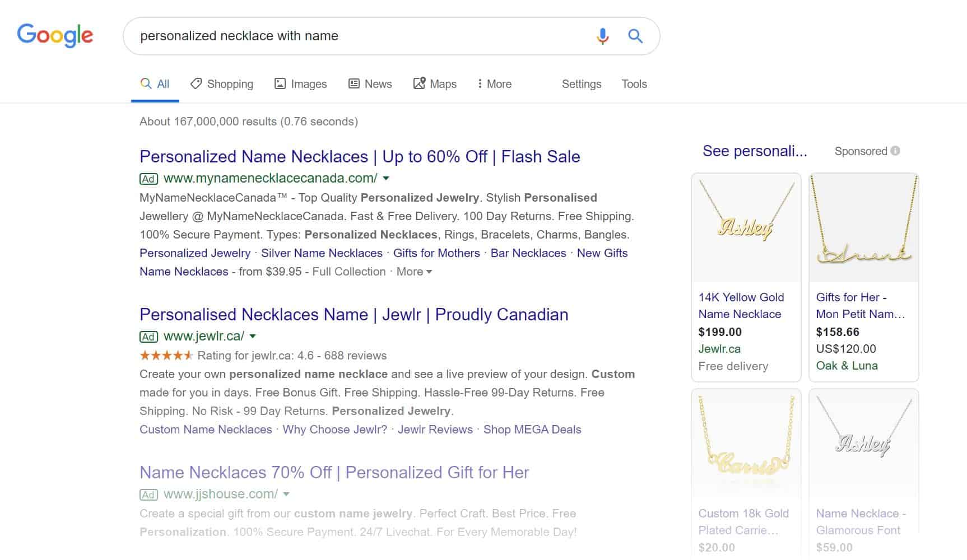Viewport: 967px width, 560px height.
Task: Click the www.jjshouse.com/ green URL
Action: [x=221, y=494]
